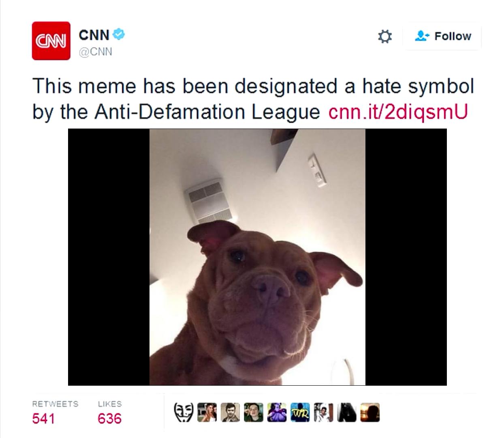
Task: Click the Follow button
Action: tap(442, 36)
